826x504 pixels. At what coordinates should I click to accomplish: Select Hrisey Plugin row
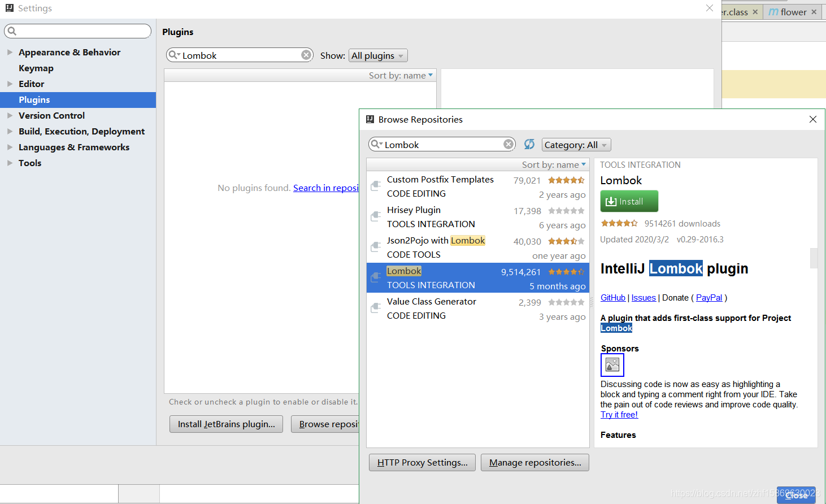pos(478,217)
